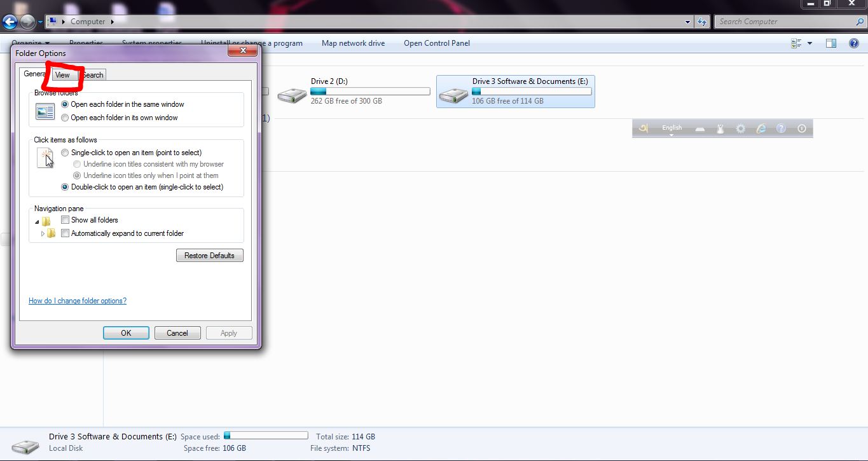Switch to the Search tab
Screen dimensions: 868x461
click(93, 74)
